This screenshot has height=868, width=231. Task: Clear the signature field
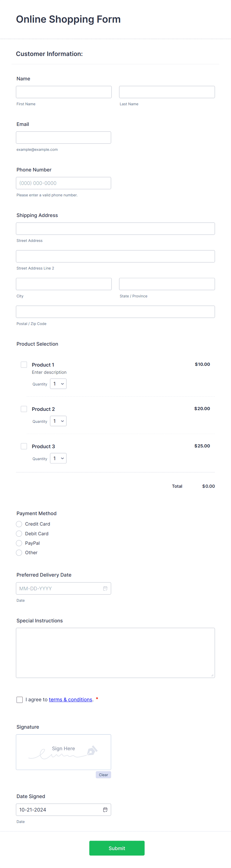(103, 775)
